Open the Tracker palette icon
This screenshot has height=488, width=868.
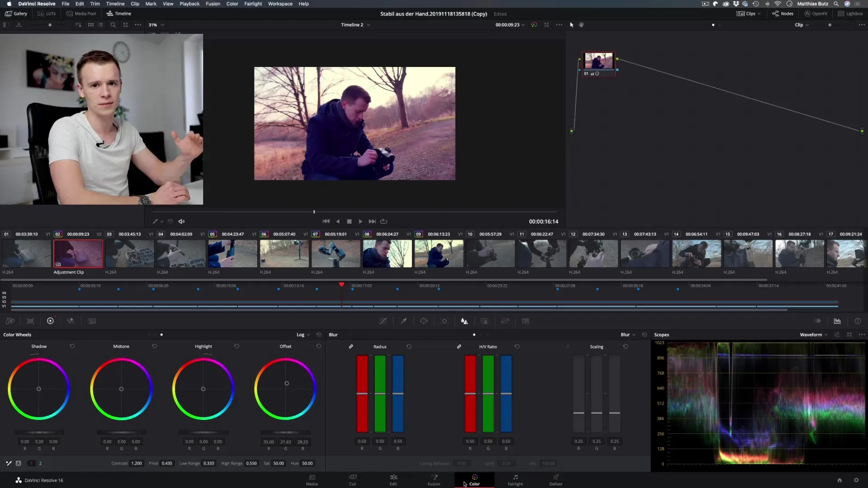click(x=444, y=321)
